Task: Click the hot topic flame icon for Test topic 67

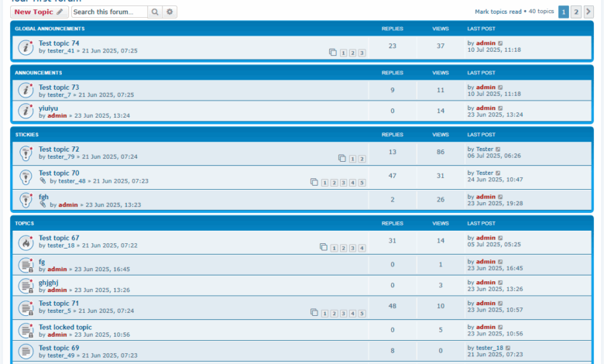Action: (26, 242)
